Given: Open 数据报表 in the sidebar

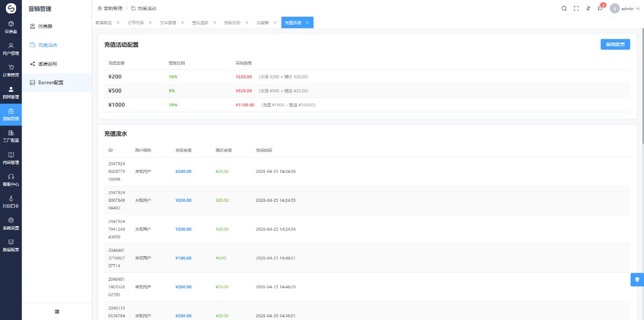Looking at the screenshot, I should [x=11, y=245].
